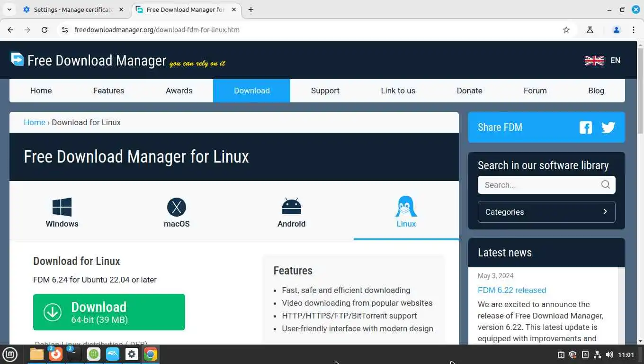Viewport: 644px width, 364px height.
Task: Select the Windows platform icon
Action: tap(62, 207)
